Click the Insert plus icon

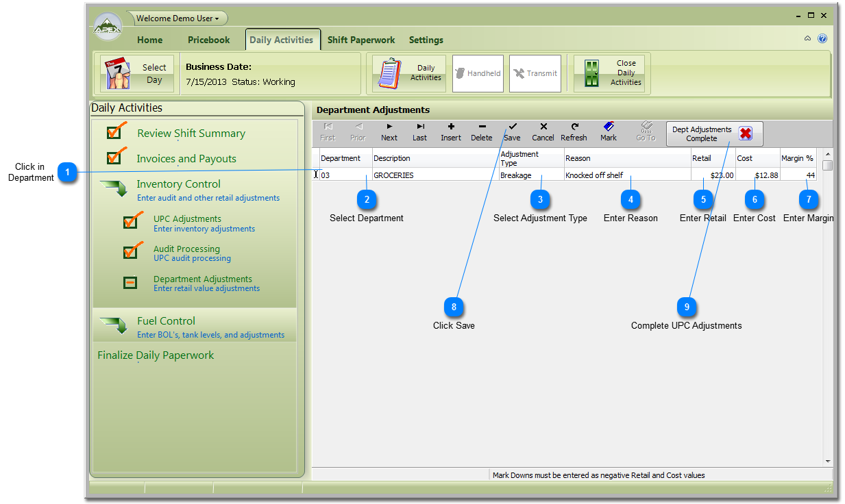pyautogui.click(x=451, y=127)
